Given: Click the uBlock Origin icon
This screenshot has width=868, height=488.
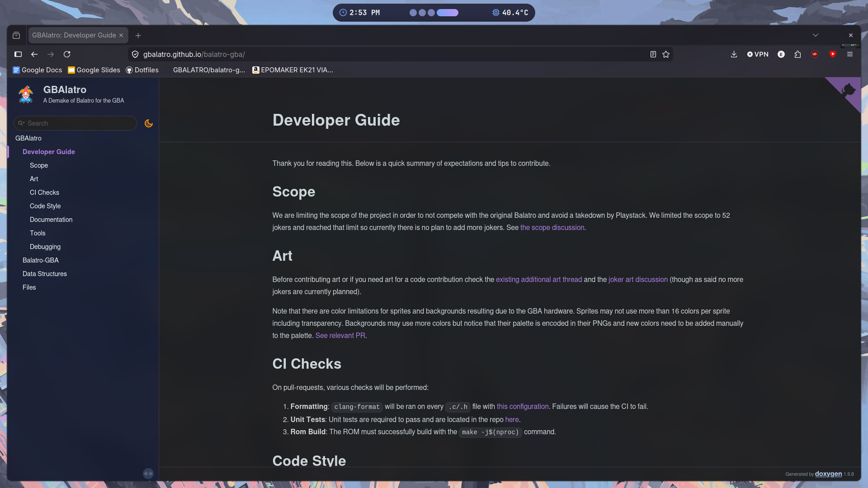Looking at the screenshot, I should click(815, 54).
